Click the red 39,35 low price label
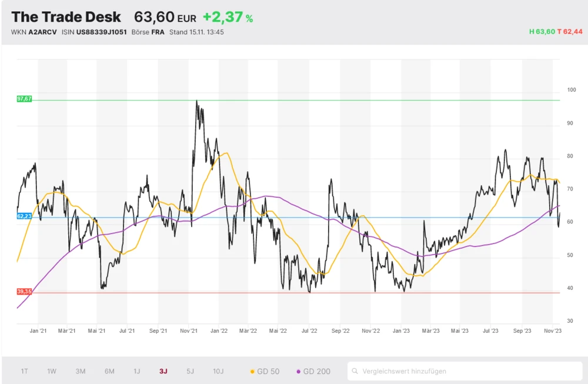The width and height of the screenshot is (588, 384). (25, 292)
